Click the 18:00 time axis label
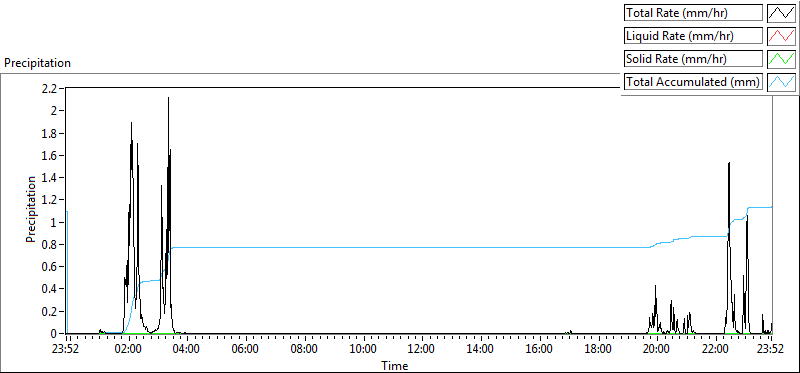 (x=598, y=350)
